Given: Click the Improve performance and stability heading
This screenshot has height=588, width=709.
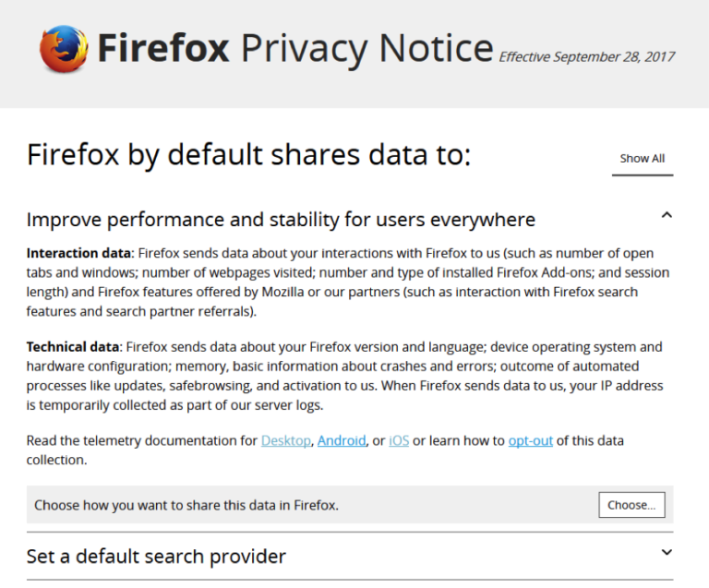Looking at the screenshot, I should coord(281,220).
